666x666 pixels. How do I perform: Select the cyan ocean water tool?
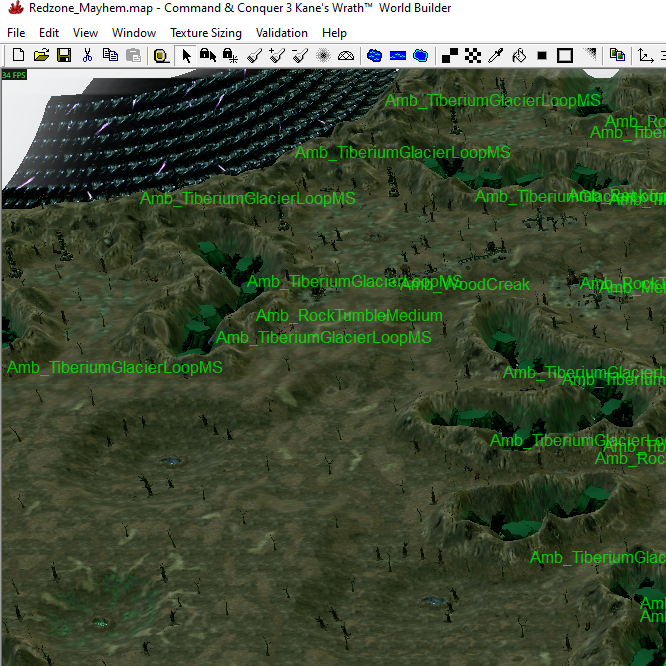(x=420, y=56)
